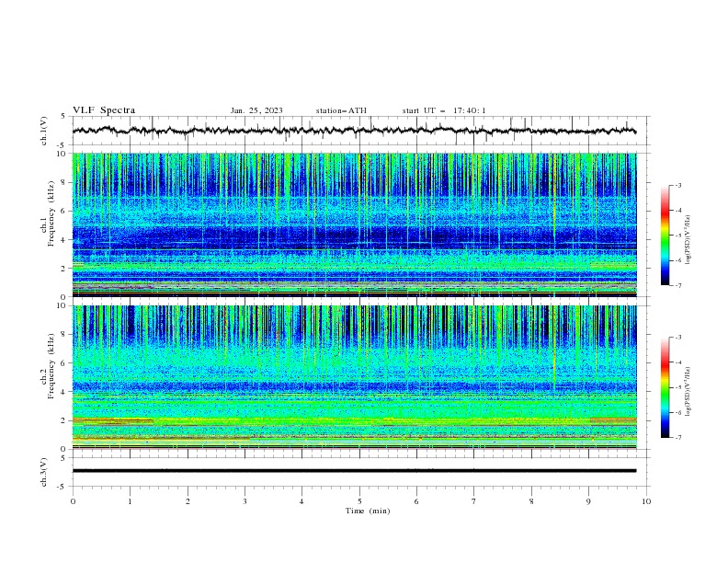Click the ch.2 spectrogram color scale bar

point(665,387)
